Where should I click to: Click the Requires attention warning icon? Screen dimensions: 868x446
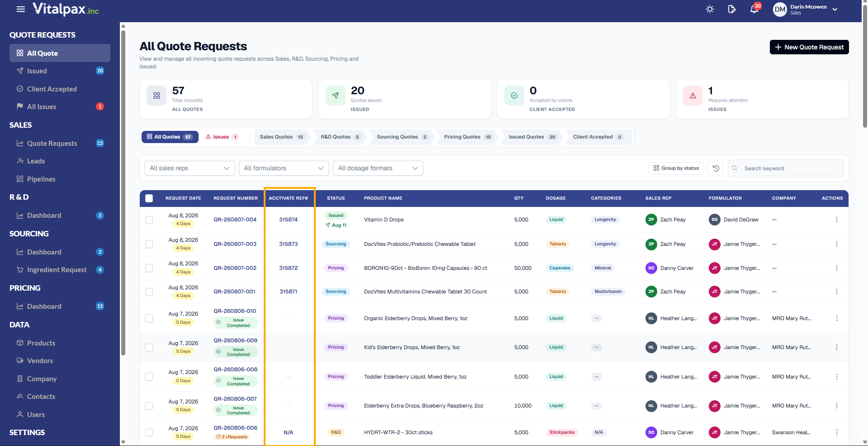pos(693,96)
